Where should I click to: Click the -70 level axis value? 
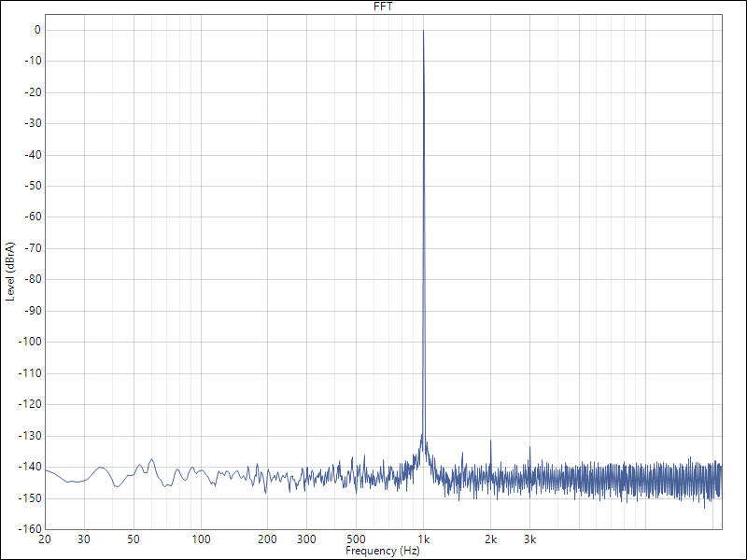[33, 248]
